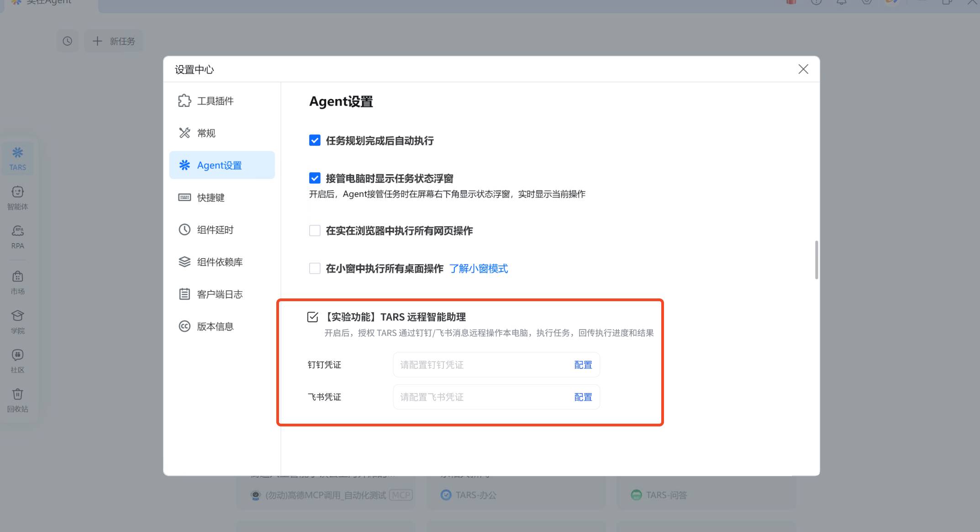Screen dimensions: 980x532
Task: Go to the 组件延时 section
Action: pos(215,230)
